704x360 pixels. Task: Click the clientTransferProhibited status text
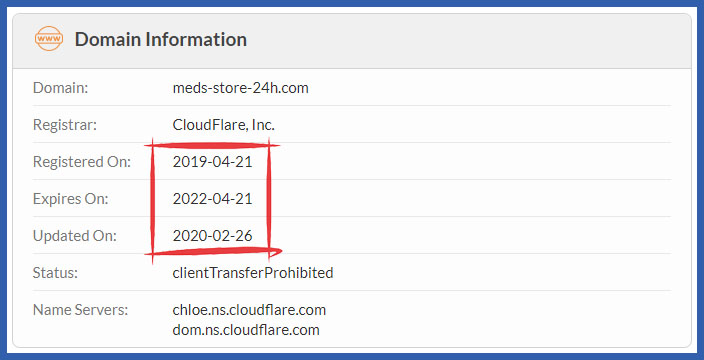point(253,272)
